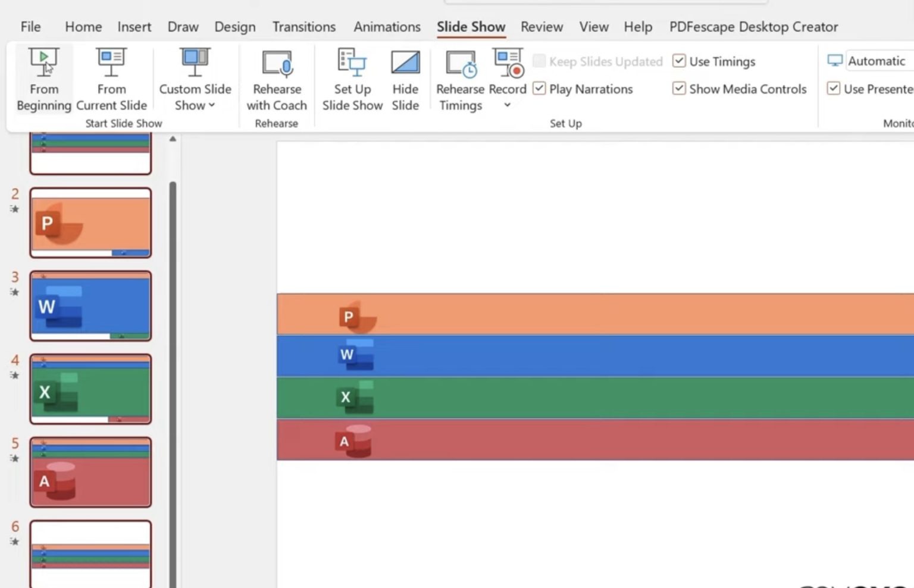The width and height of the screenshot is (914, 588).
Task: Check Use Presenter view
Action: tap(833, 88)
